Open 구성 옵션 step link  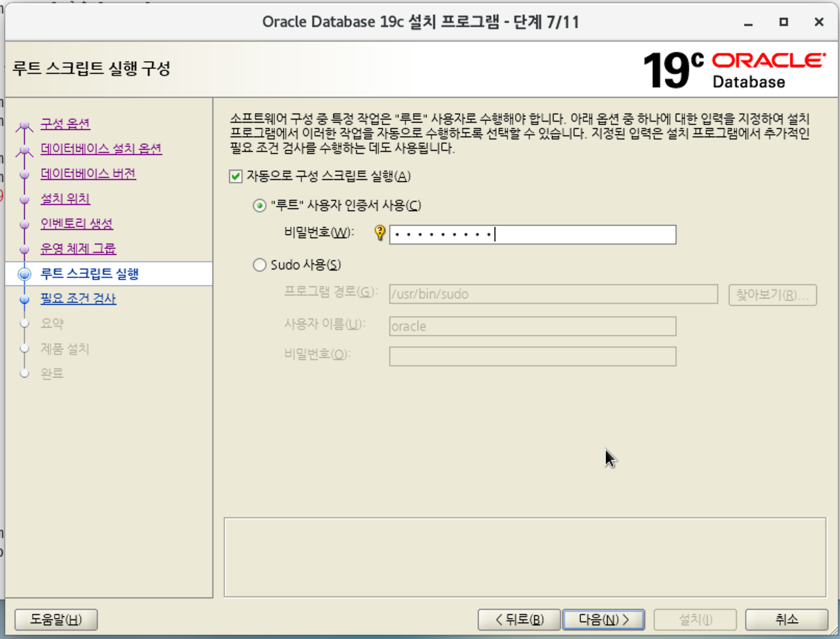66,124
